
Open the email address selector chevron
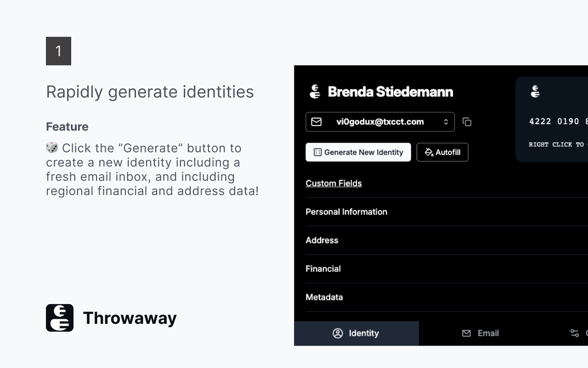446,122
